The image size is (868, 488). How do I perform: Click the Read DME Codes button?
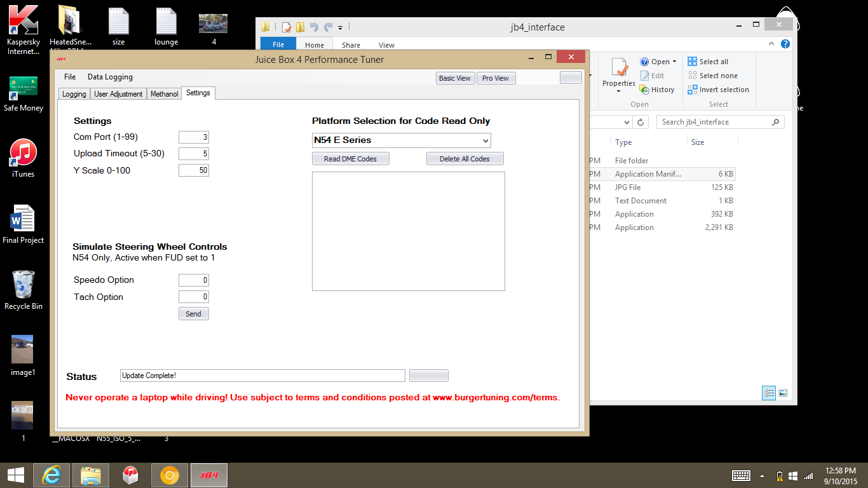pos(350,159)
